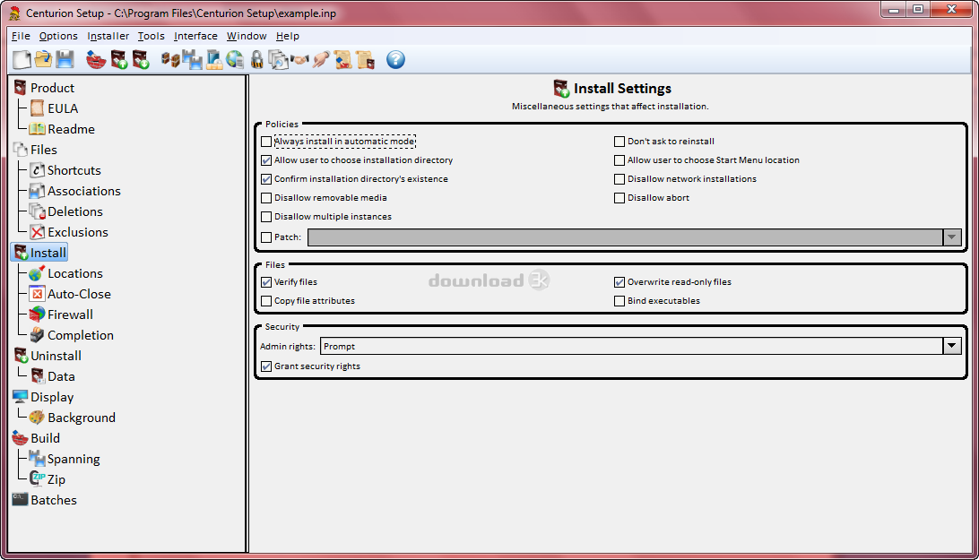Open the Window menu

pos(247,36)
